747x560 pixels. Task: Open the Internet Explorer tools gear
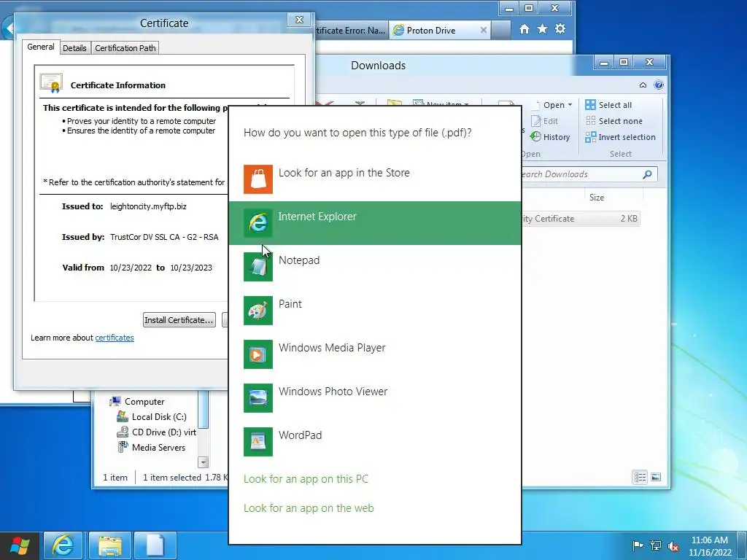click(x=560, y=28)
